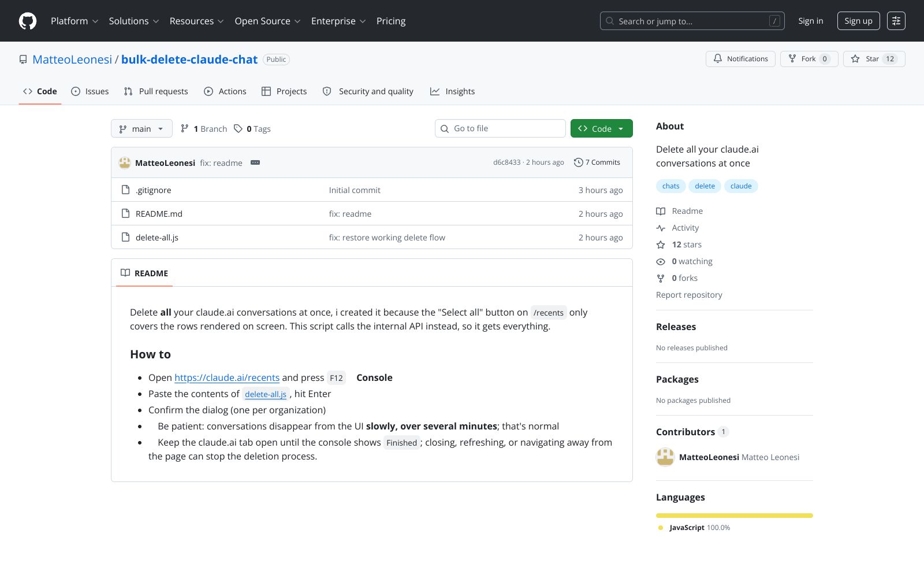Open appearance settings icon in header
This screenshot has width=924, height=578.
pyautogui.click(x=896, y=21)
